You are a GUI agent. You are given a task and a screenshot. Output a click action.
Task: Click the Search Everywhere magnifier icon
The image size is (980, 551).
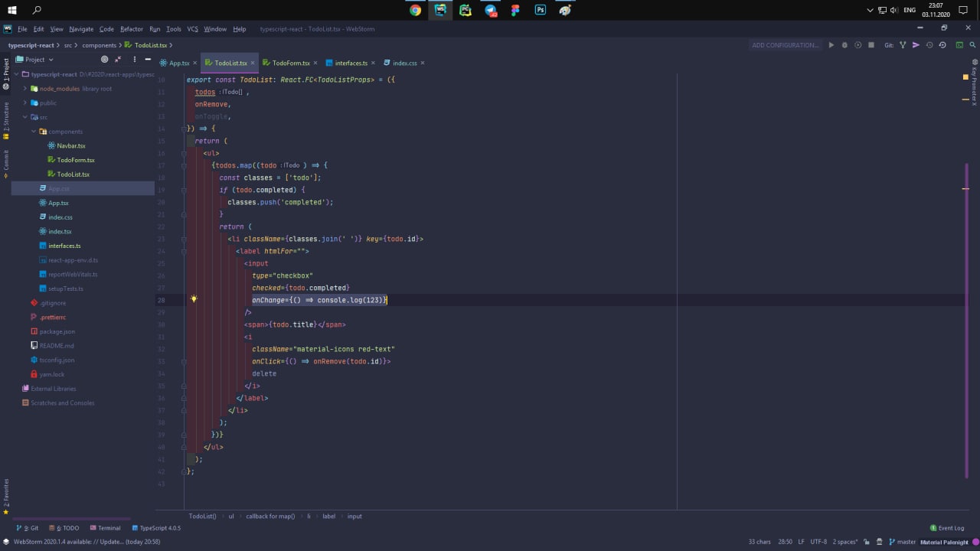[972, 45]
